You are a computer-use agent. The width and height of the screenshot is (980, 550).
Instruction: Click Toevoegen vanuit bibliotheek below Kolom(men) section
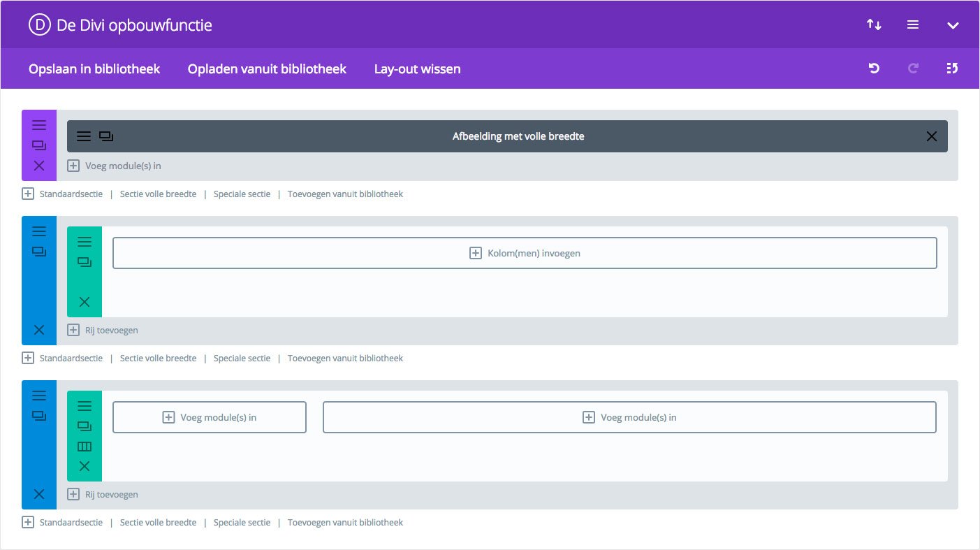point(345,358)
